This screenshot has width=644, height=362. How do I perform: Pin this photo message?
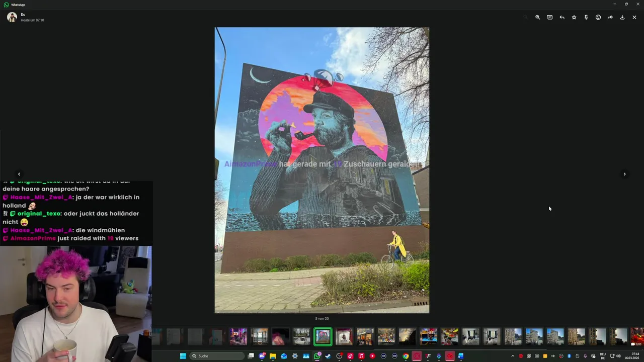586,17
